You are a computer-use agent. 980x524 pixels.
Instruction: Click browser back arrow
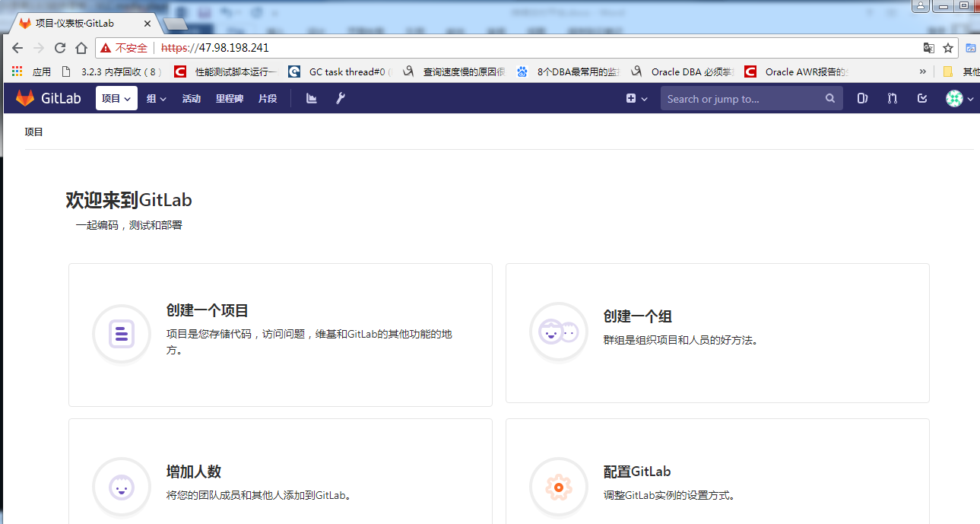(x=17, y=48)
